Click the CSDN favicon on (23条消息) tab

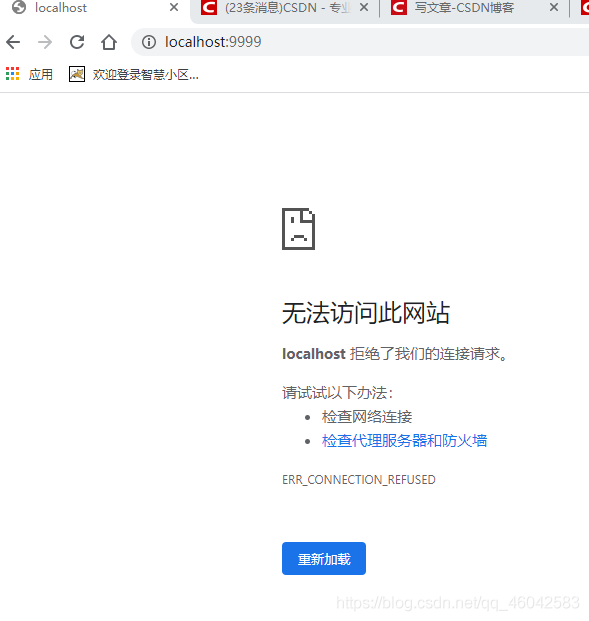[208, 8]
